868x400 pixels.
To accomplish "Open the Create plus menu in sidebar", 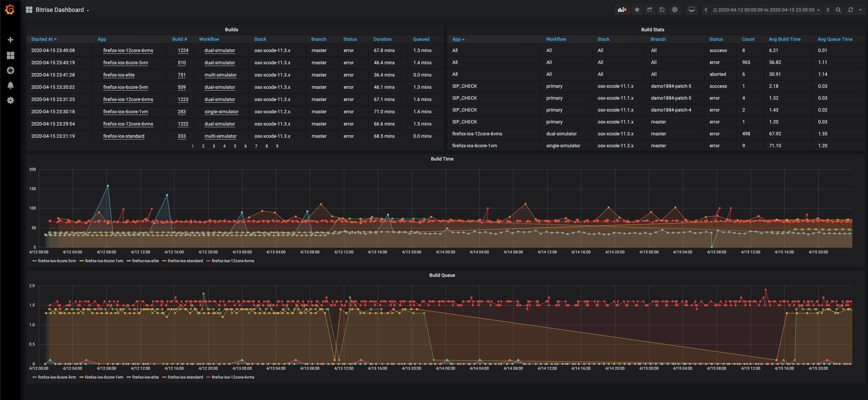I will 11,40.
